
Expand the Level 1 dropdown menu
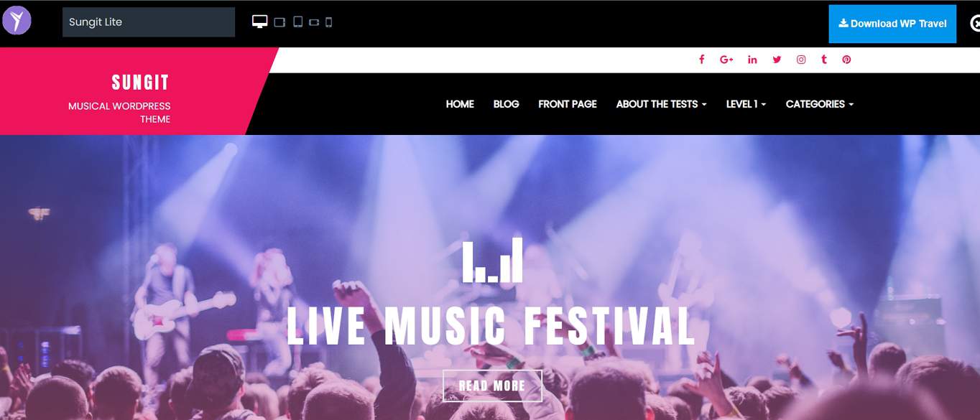coord(746,104)
